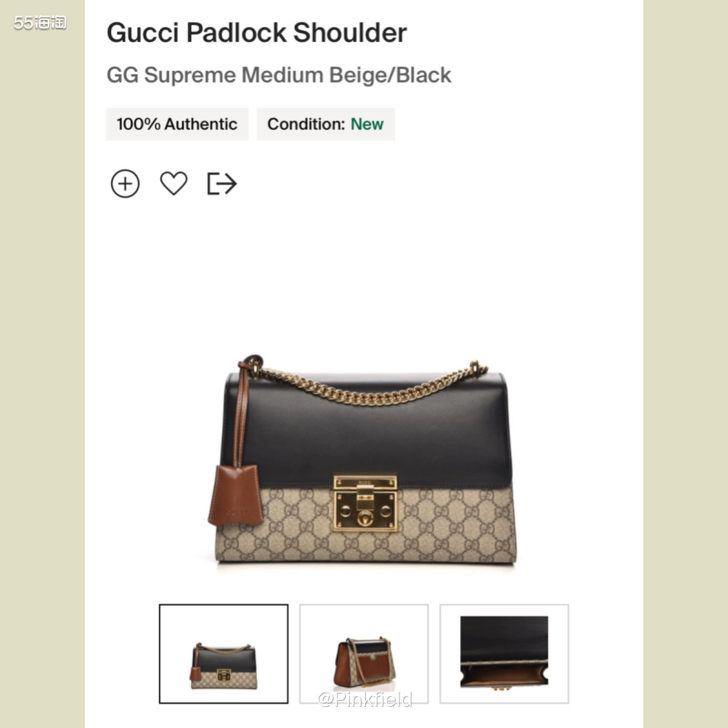Click the 100% Authentic badge

(177, 124)
